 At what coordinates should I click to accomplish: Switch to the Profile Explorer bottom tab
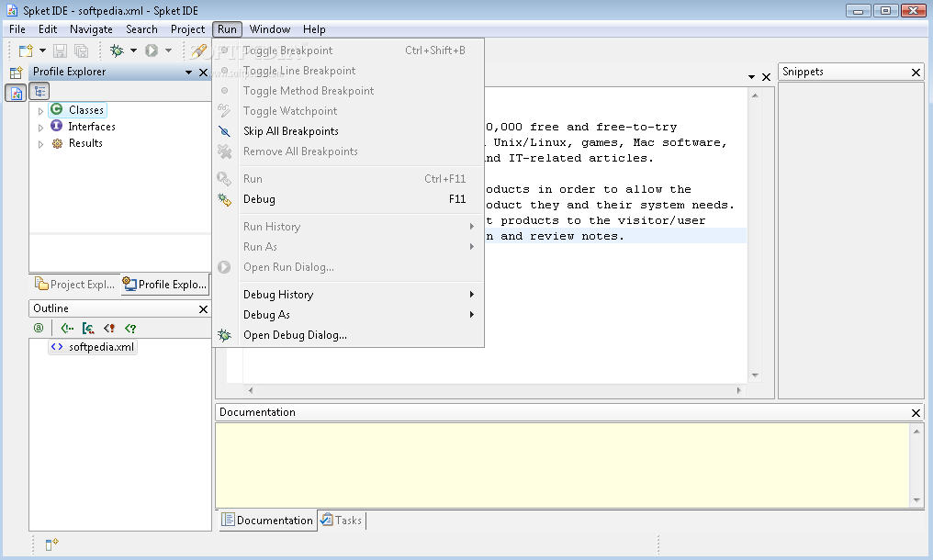coord(164,285)
